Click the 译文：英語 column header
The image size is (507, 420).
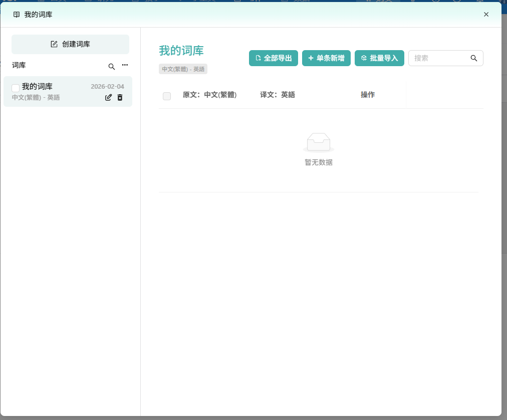click(277, 95)
